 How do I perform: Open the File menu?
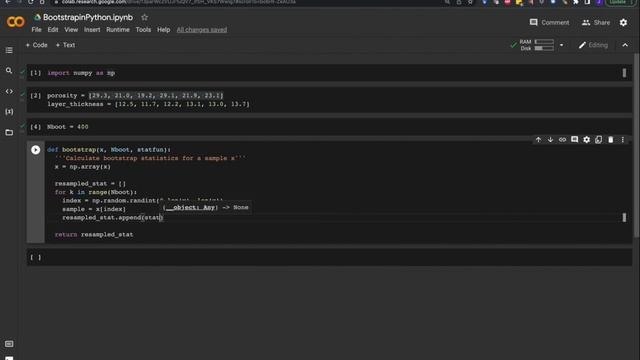pyautogui.click(x=36, y=30)
